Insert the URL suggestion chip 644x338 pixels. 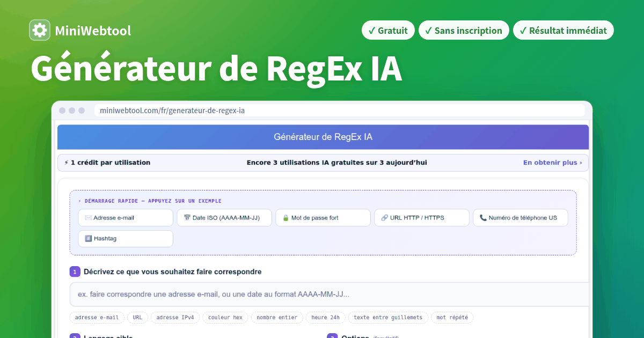click(x=137, y=318)
